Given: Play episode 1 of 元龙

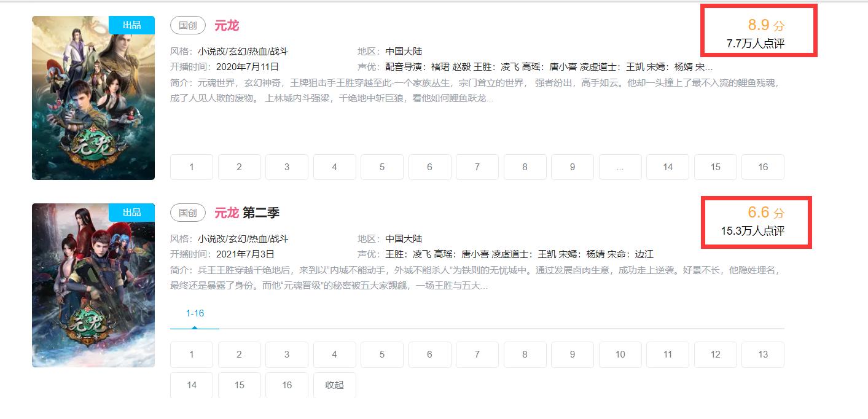Looking at the screenshot, I should coord(191,166).
